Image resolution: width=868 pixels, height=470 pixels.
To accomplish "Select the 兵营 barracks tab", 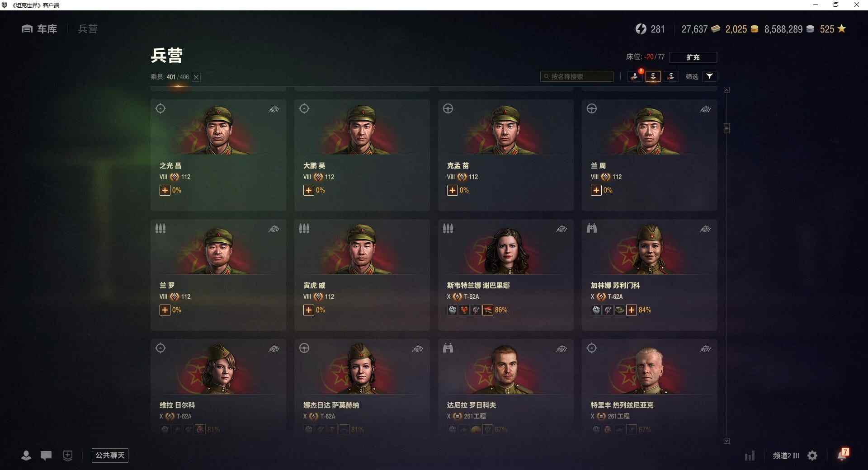I will (88, 29).
